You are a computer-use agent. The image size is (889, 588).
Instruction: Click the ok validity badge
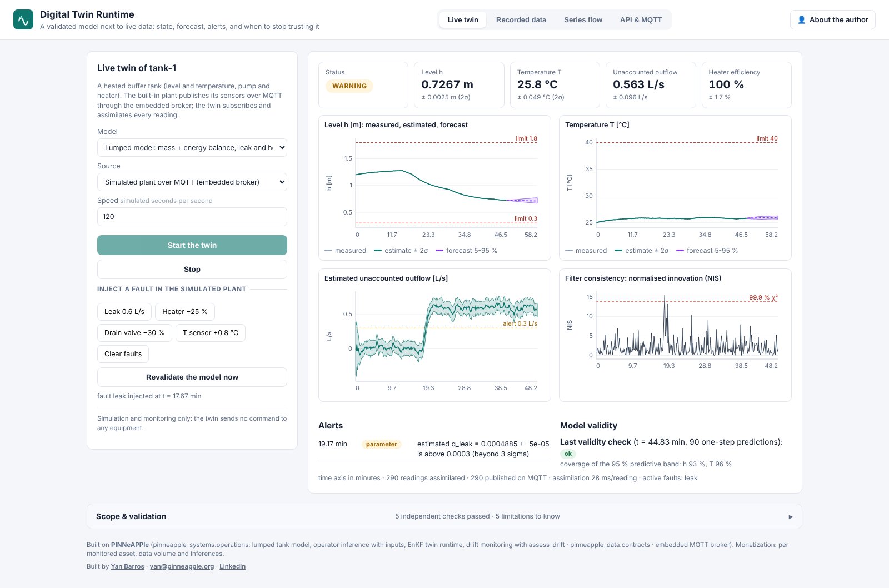tap(568, 454)
